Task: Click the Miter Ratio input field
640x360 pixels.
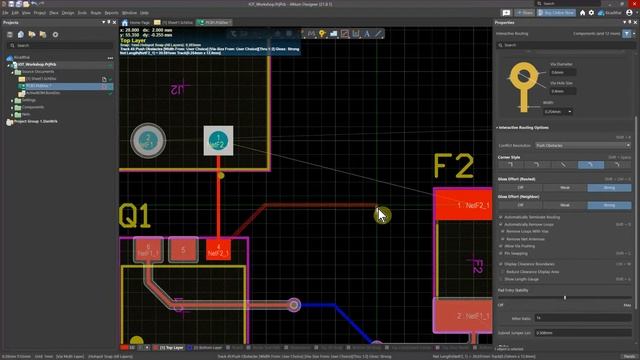Action: coord(582,318)
